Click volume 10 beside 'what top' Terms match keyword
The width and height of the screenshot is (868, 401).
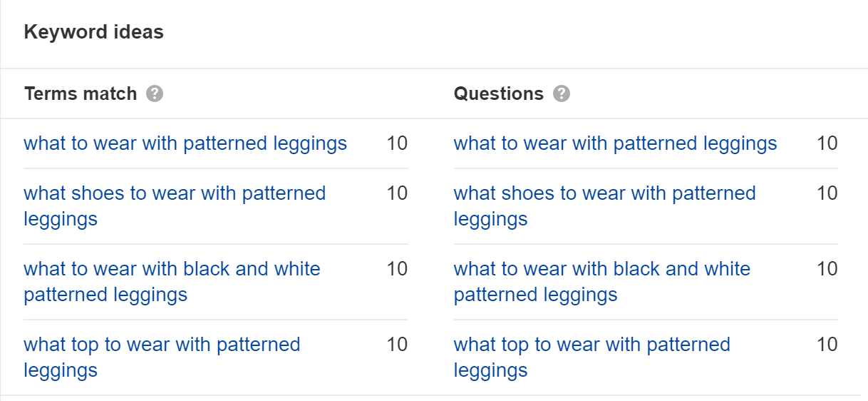pyautogui.click(x=397, y=345)
